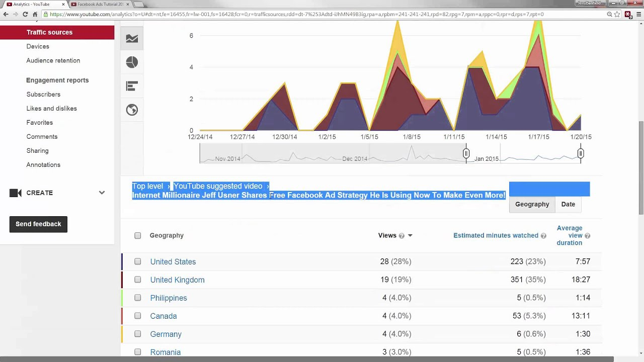Switch to the line chart view icon
The image size is (644, 362).
[132, 39]
